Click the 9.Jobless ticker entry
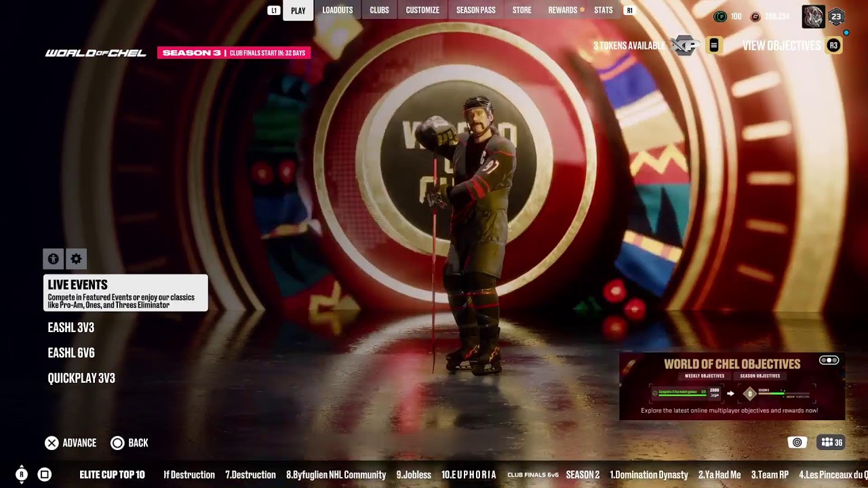Viewport: 868px width, 488px height. click(x=414, y=474)
